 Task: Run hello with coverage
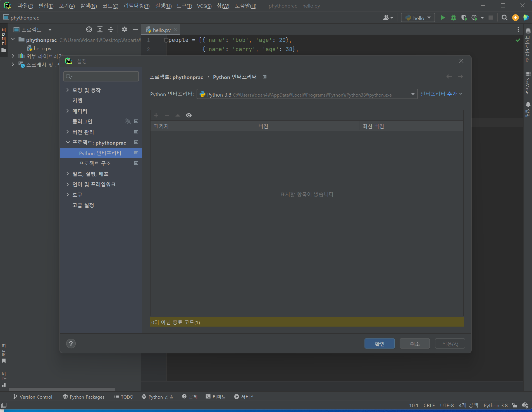pyautogui.click(x=464, y=18)
